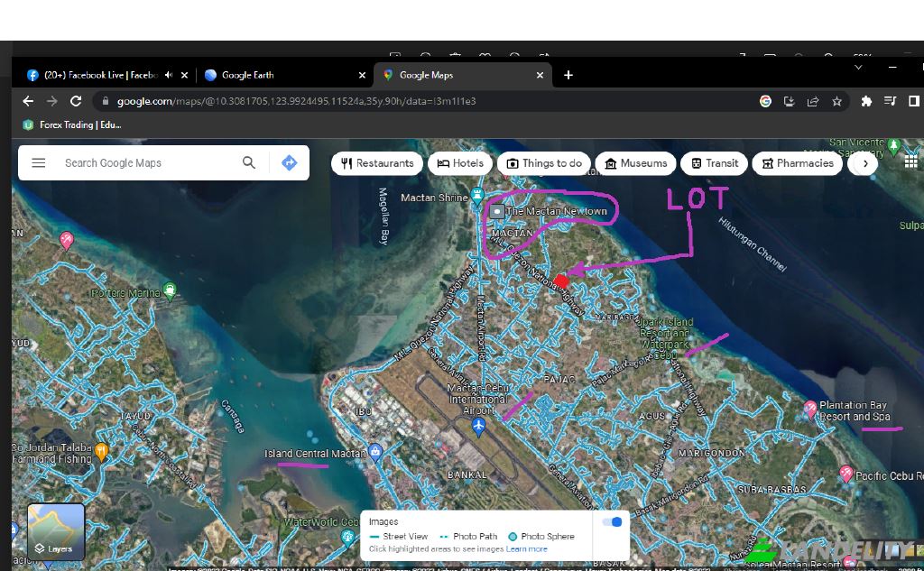Open the Google apps grid
Viewport: 924px width, 571px height.
coord(910,161)
